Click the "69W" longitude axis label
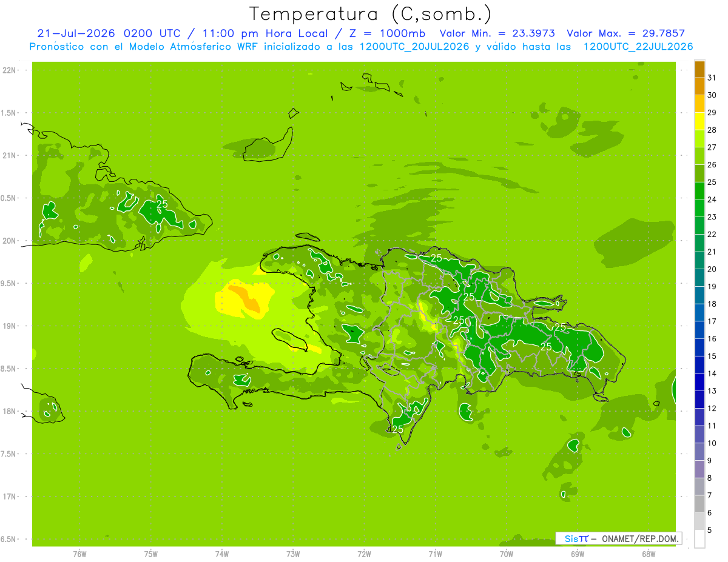 click(578, 554)
